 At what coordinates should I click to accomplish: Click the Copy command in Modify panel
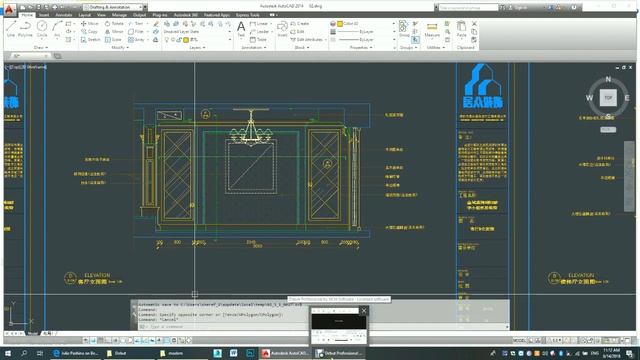pos(89,31)
